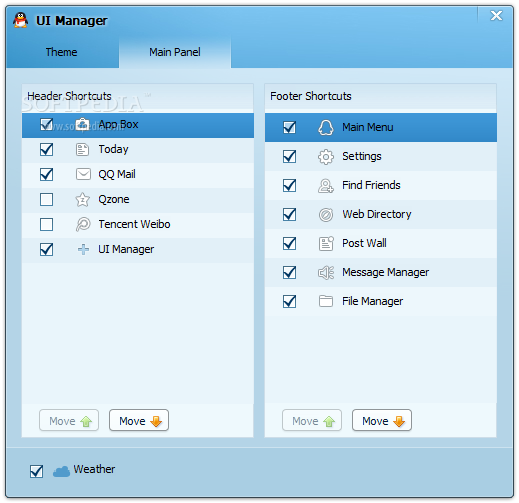Screen dimensions: 519x503
Task: Click the Qzone star icon
Action: pyautogui.click(x=82, y=199)
